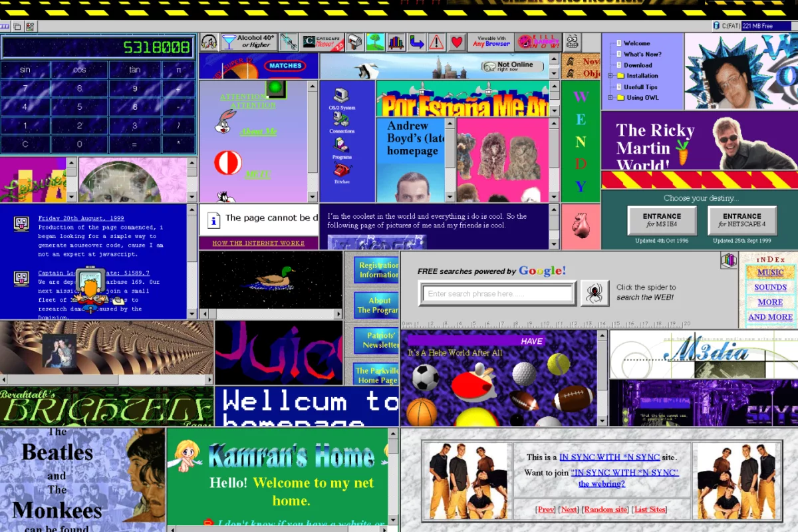798x532 pixels.
Task: Click the Catscape Meow 2.0 badge icon
Action: click(321, 41)
